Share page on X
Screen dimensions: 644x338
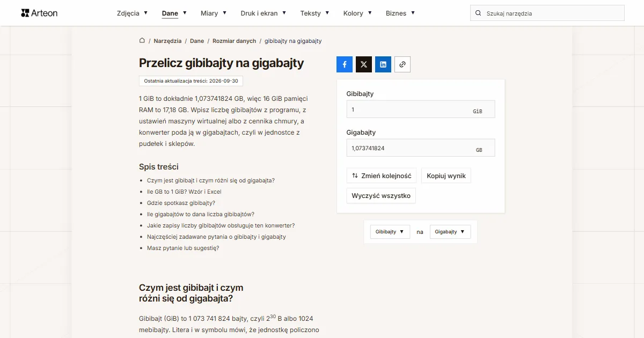(364, 64)
